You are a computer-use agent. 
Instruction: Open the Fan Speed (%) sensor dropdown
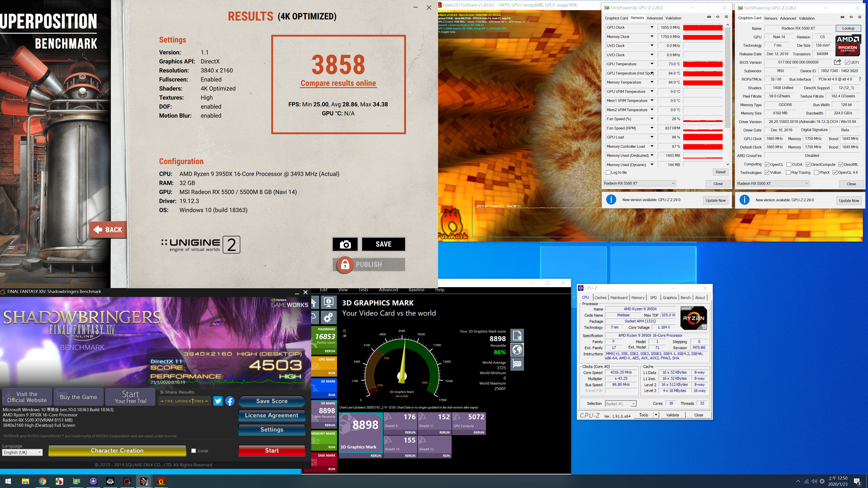652,119
